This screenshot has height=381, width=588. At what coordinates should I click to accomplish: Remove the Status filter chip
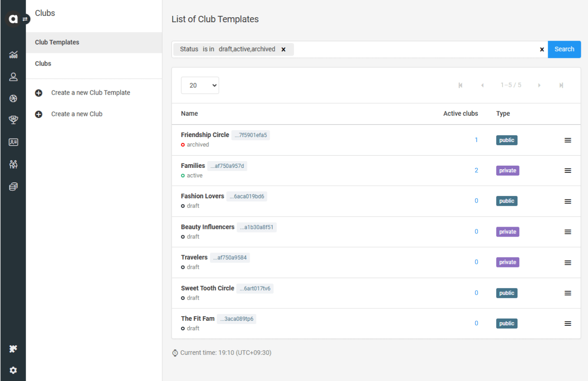coord(284,49)
